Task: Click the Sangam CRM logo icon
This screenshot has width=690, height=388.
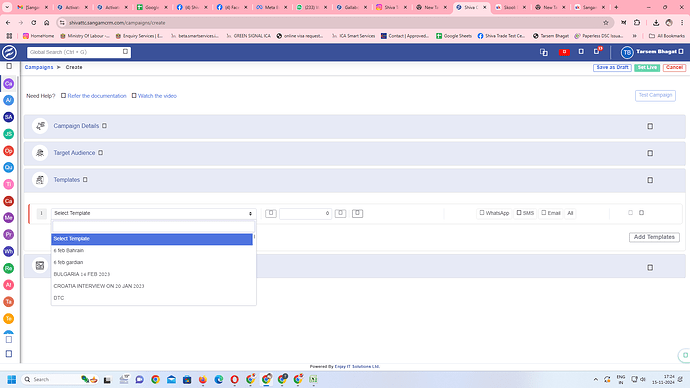Action: (x=9, y=52)
